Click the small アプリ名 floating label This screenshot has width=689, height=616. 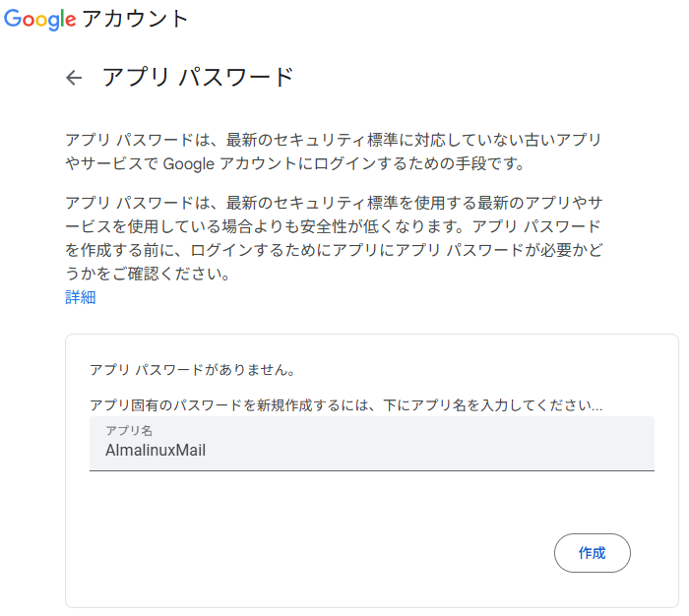click(x=128, y=431)
